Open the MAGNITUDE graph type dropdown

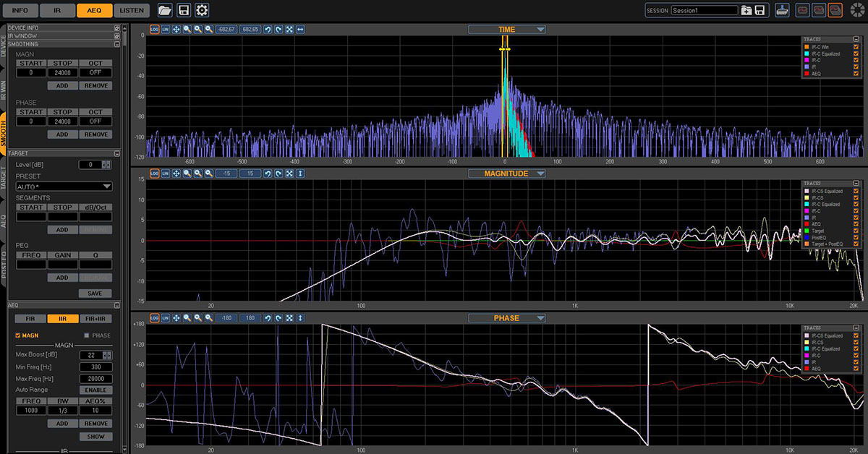[506, 174]
